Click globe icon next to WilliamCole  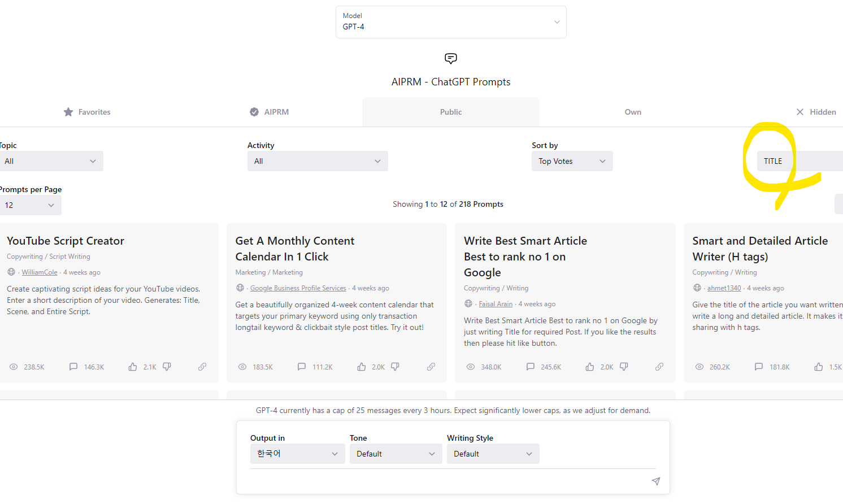click(x=11, y=272)
